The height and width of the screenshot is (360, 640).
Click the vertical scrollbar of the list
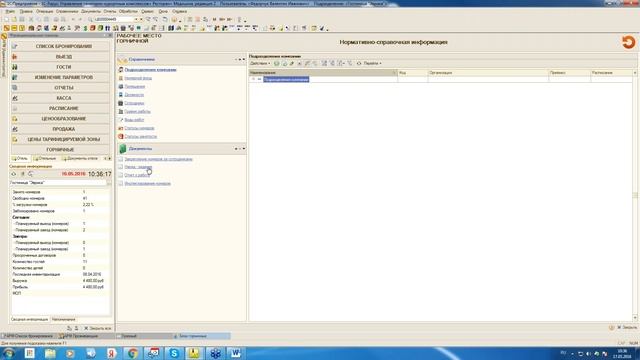pos(635,196)
